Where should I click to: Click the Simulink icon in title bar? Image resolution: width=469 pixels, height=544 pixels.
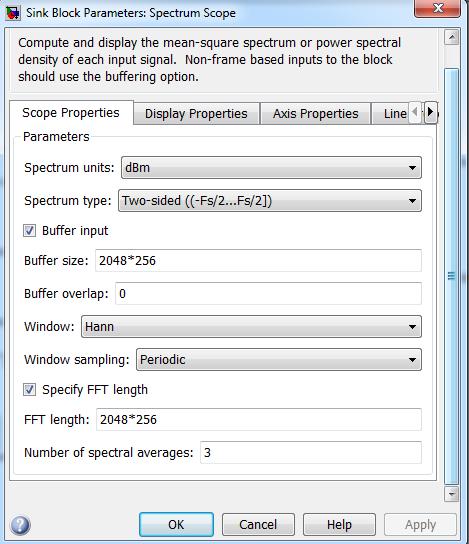click(13, 13)
